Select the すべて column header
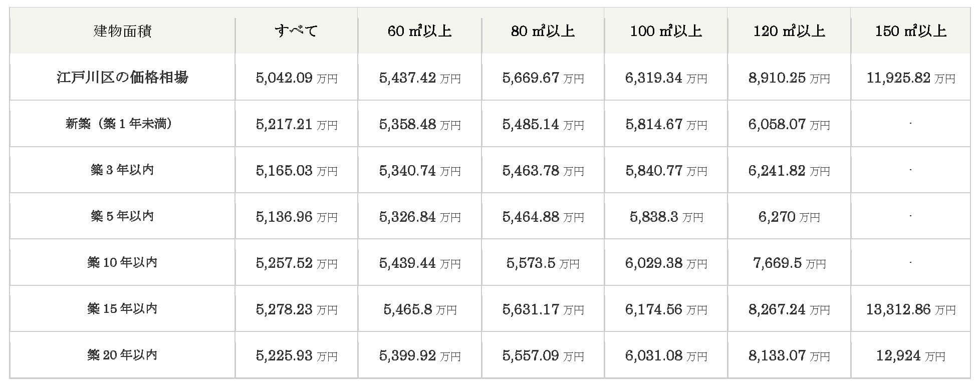Viewport: 980px width, 390px height. (296, 31)
